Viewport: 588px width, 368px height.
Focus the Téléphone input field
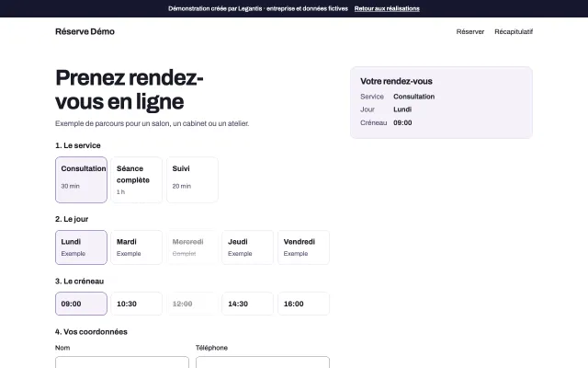[263, 362]
